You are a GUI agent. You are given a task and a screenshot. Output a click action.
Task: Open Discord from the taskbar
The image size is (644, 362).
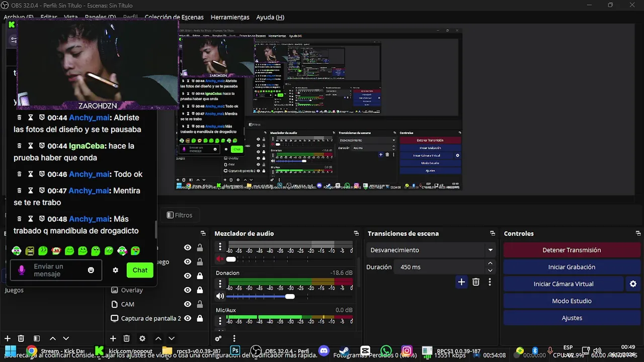pyautogui.click(x=324, y=351)
